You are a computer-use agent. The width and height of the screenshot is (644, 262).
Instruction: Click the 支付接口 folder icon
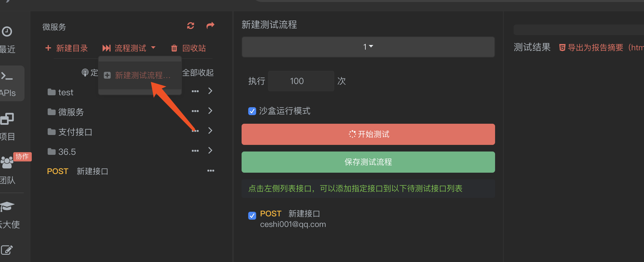[x=52, y=132]
